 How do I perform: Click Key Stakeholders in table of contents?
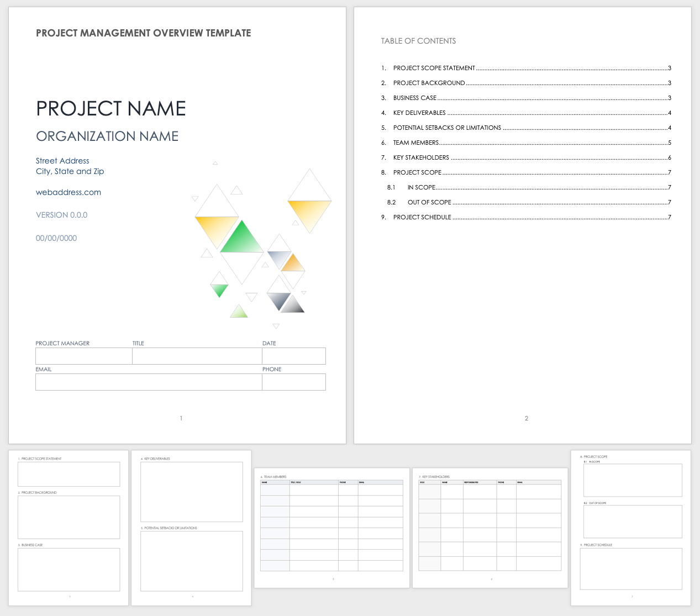pyautogui.click(x=420, y=157)
